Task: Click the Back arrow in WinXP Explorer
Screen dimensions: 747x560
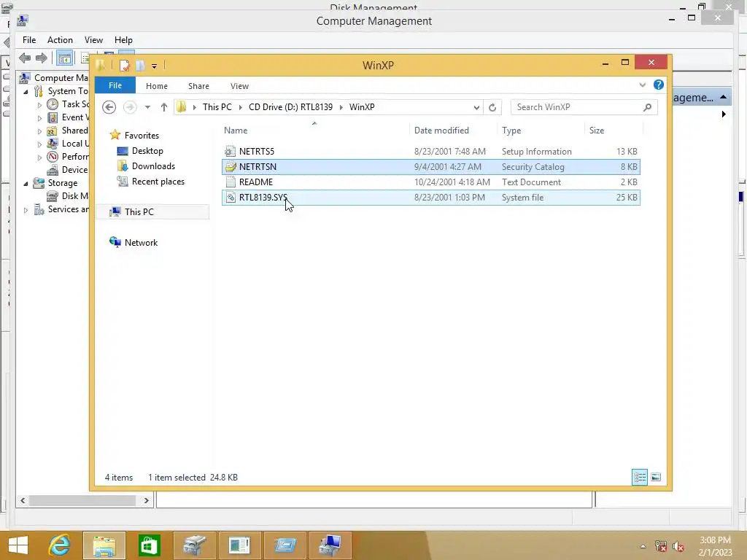Action: pyautogui.click(x=109, y=107)
